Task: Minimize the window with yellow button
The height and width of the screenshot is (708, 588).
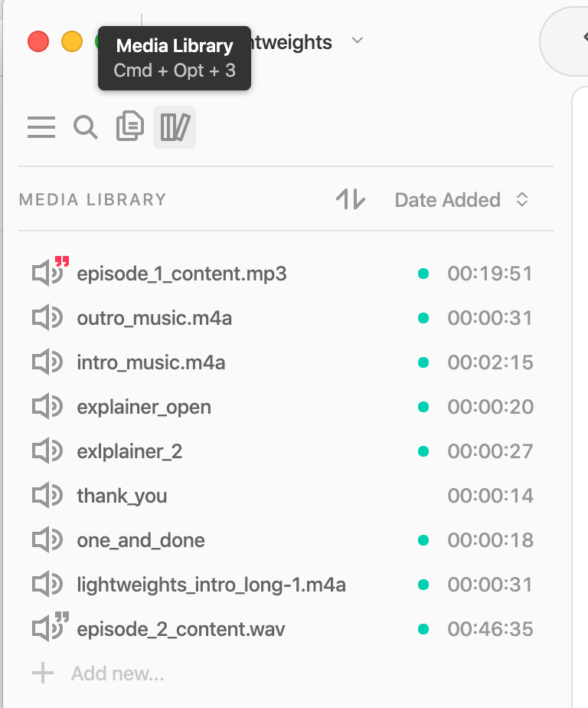Action: pyautogui.click(x=72, y=41)
